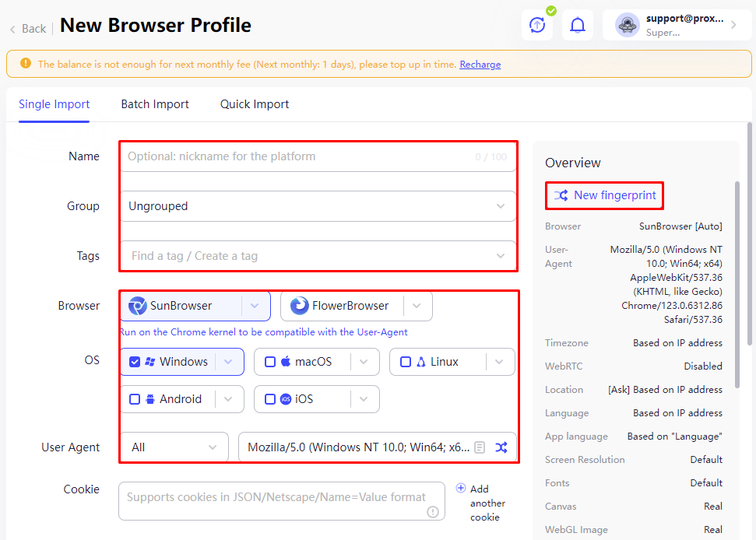Screen dimensions: 756x540
Task: Randomize User Agent with shuffle icon
Action: coord(501,447)
